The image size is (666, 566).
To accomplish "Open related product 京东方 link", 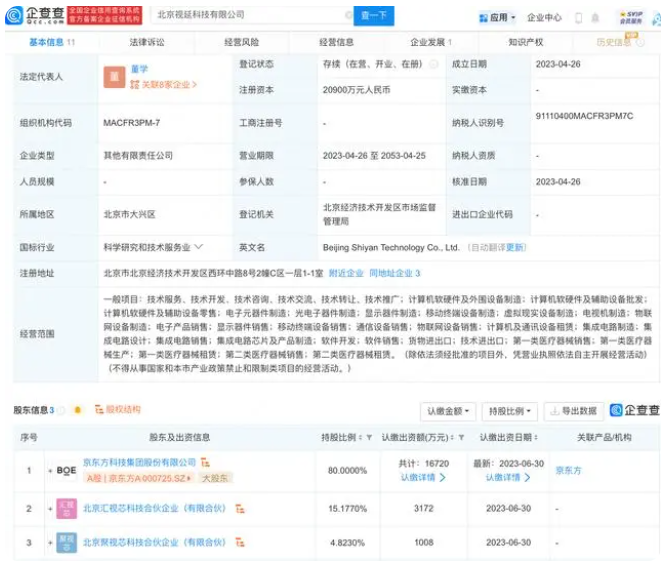I will pyautogui.click(x=568, y=470).
